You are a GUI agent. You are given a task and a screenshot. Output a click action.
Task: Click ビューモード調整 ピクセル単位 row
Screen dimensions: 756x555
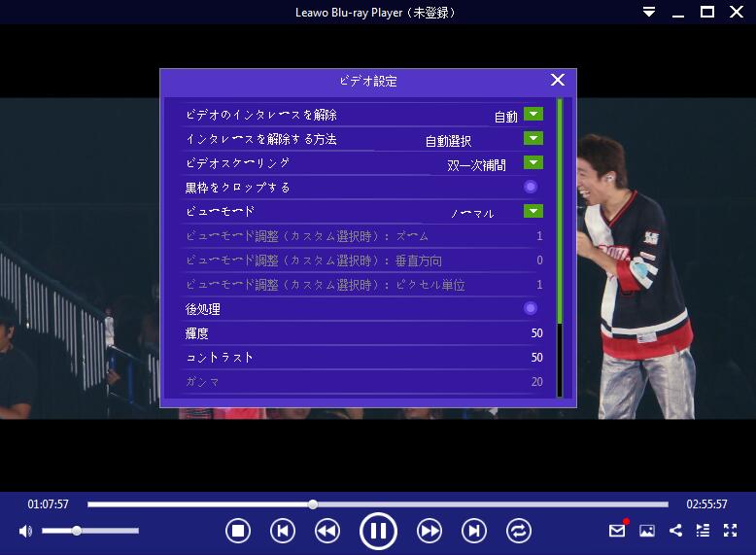pos(363,285)
